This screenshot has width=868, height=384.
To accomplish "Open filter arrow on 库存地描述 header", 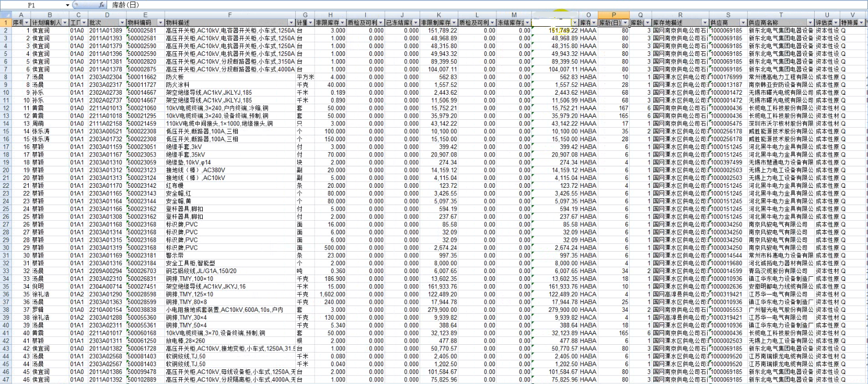I will pos(705,22).
